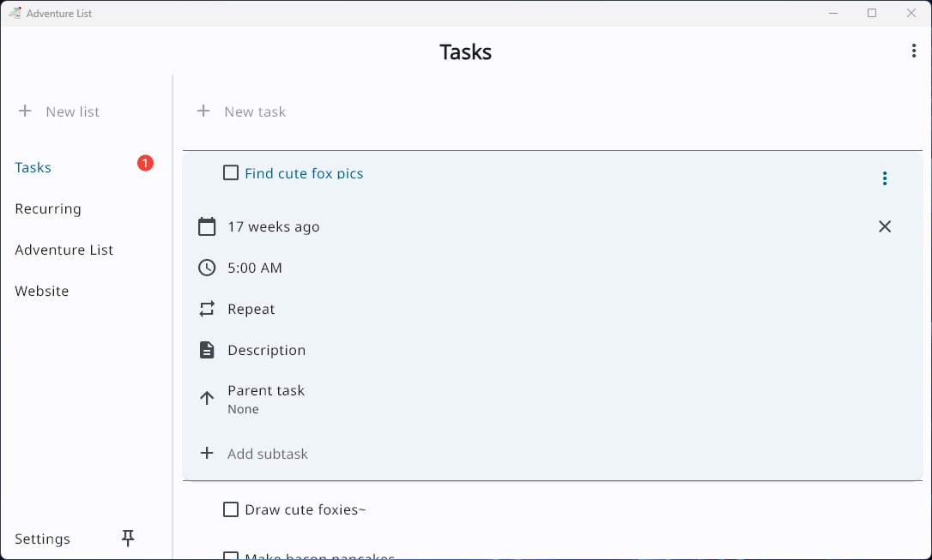Viewport: 932px width, 560px height.
Task: Open the Website list
Action: coord(41,291)
